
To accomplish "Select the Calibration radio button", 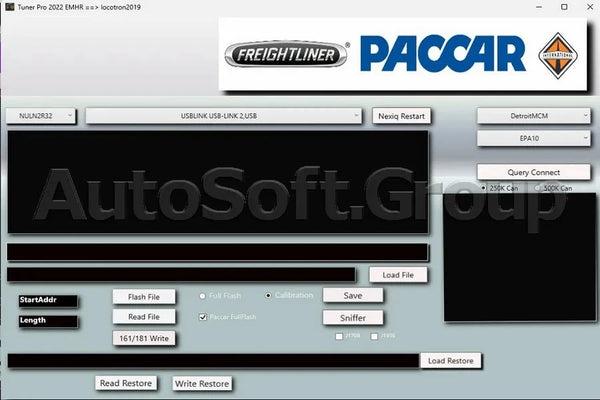I will click(x=268, y=295).
